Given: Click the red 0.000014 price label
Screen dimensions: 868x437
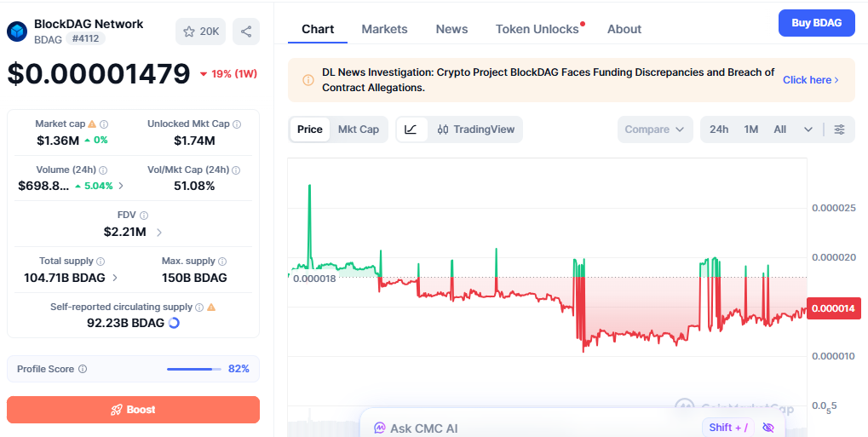Looking at the screenshot, I should (x=834, y=308).
